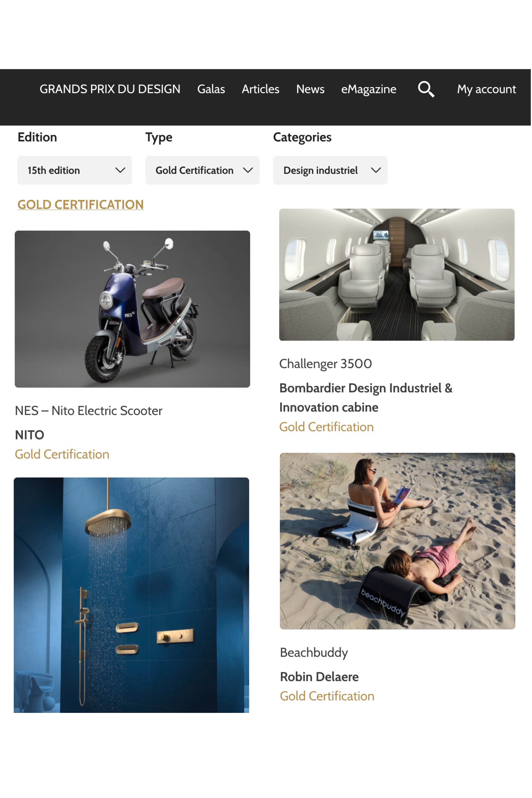Open My account
The image size is (532, 798).
coord(486,89)
